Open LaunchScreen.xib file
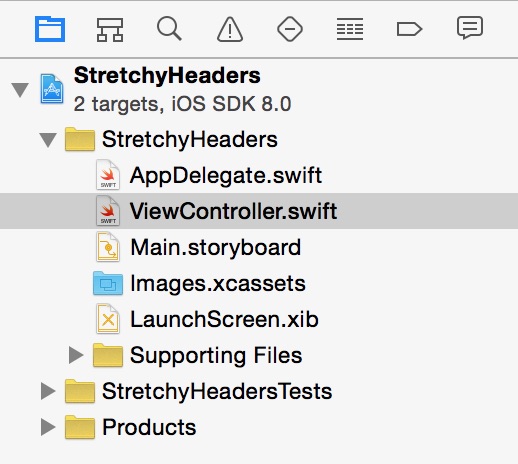The height and width of the screenshot is (464, 518). pos(224,319)
